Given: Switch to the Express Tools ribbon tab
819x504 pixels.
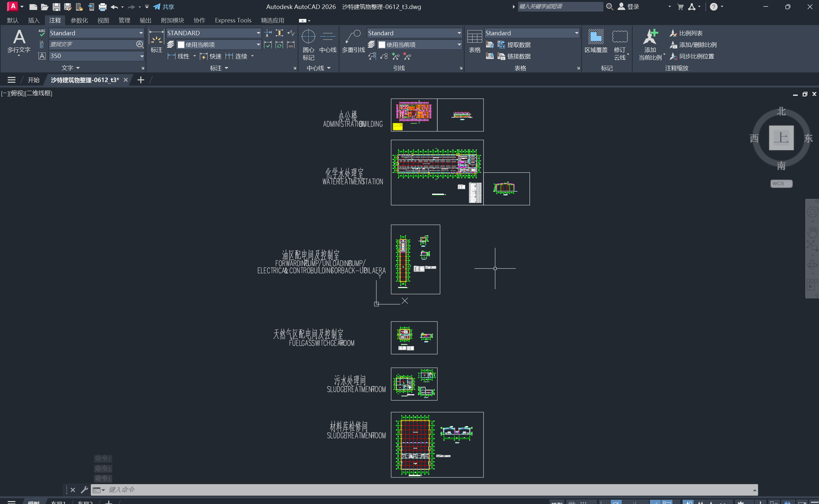Looking at the screenshot, I should point(233,20).
